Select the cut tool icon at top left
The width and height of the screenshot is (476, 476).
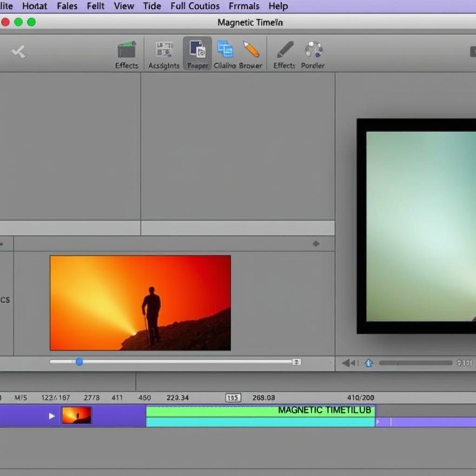click(x=19, y=52)
